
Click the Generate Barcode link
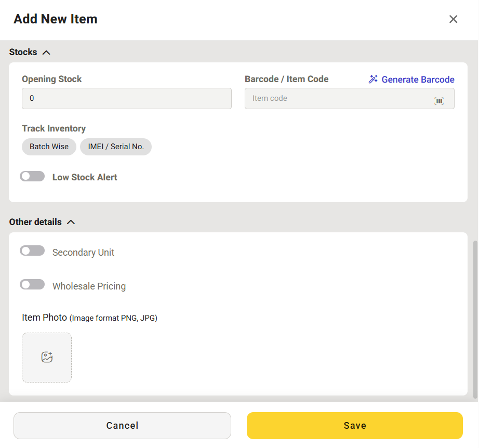418,80
